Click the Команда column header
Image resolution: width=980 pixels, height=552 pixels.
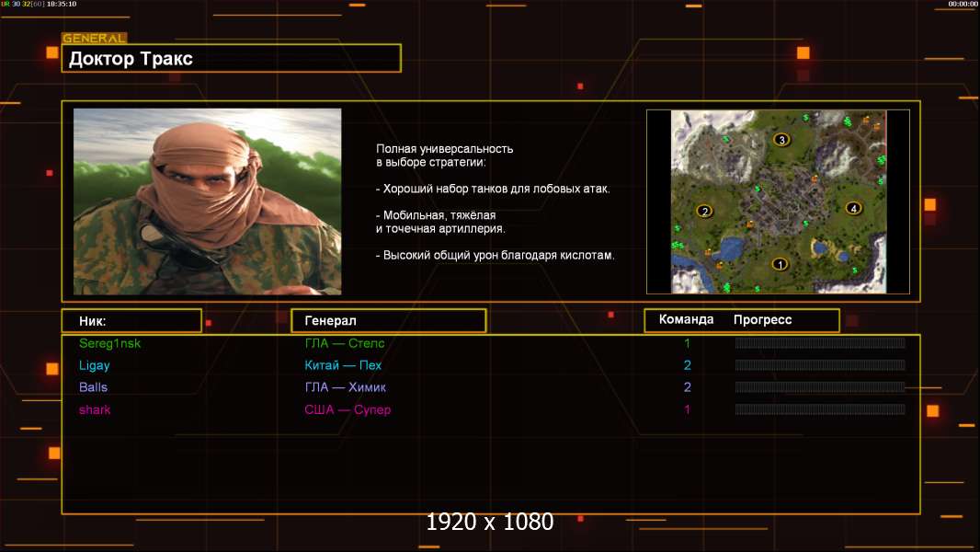[686, 319]
